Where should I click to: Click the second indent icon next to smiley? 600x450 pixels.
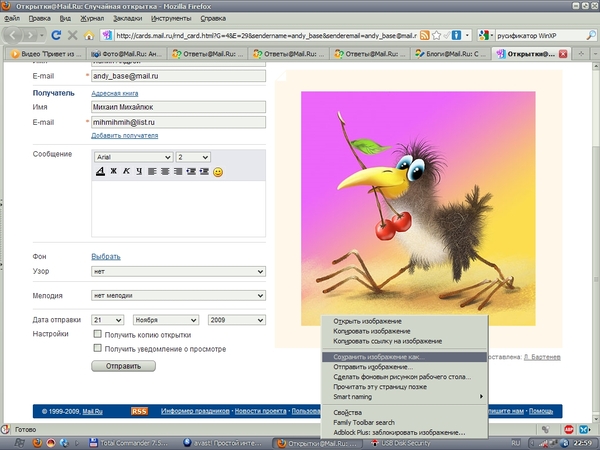(204, 171)
